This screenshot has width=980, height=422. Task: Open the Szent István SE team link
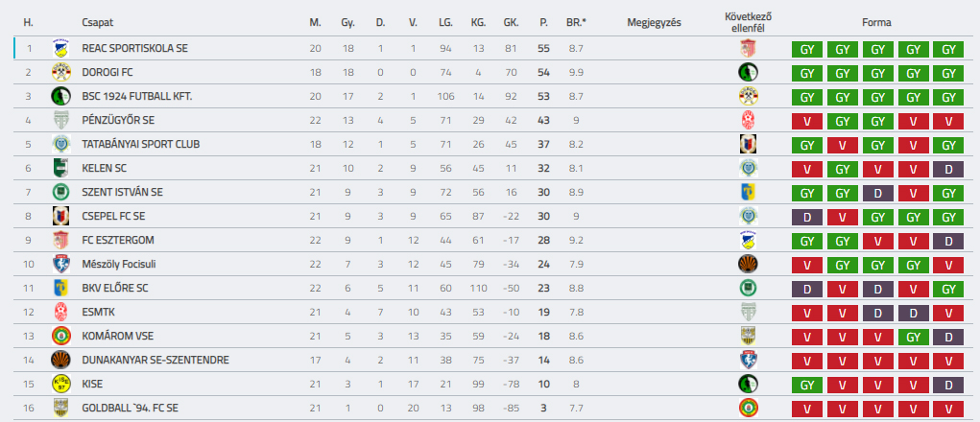click(122, 192)
